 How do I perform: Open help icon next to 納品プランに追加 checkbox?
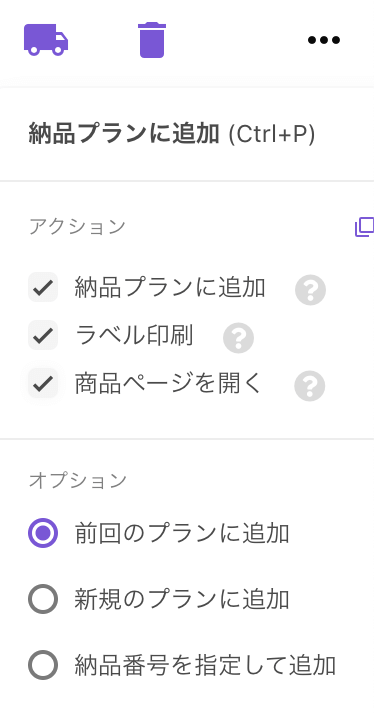pos(310,290)
